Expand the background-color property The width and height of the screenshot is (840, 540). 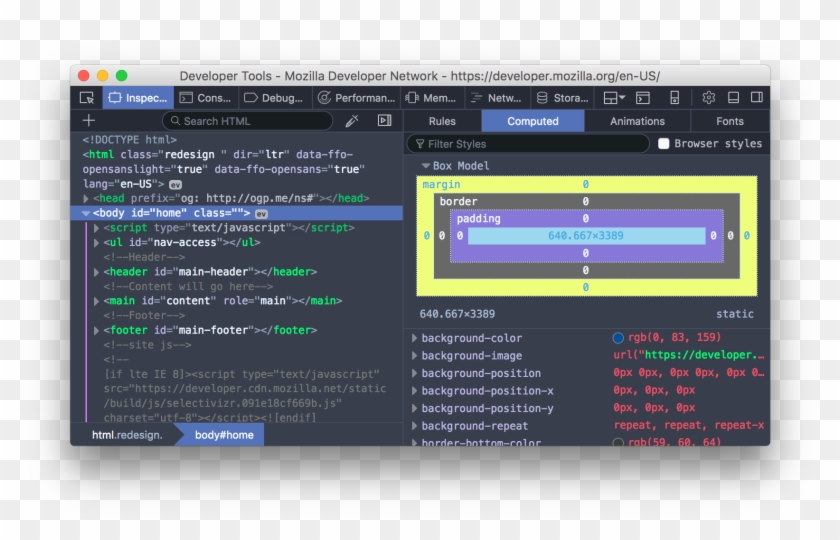pos(415,338)
